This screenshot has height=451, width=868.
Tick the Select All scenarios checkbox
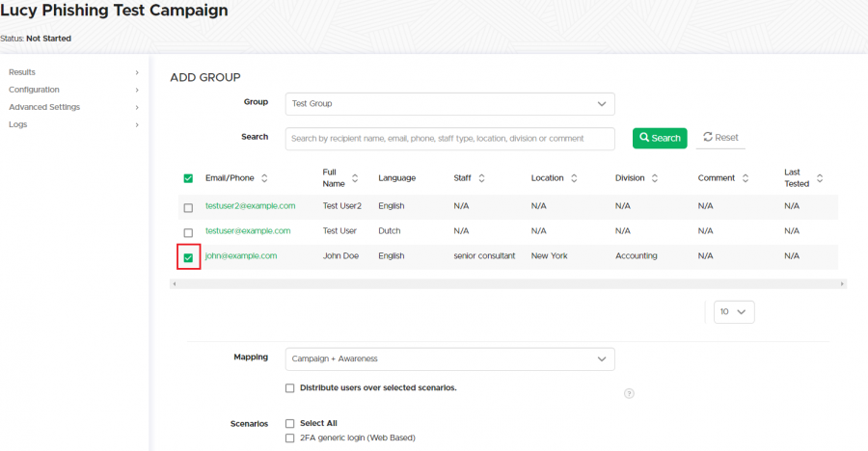pos(289,423)
